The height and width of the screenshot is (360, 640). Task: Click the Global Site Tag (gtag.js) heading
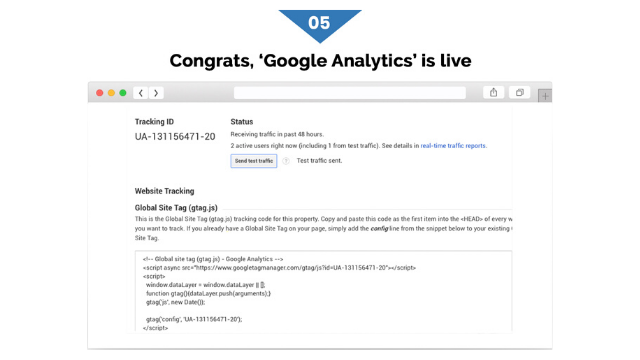[x=176, y=208]
